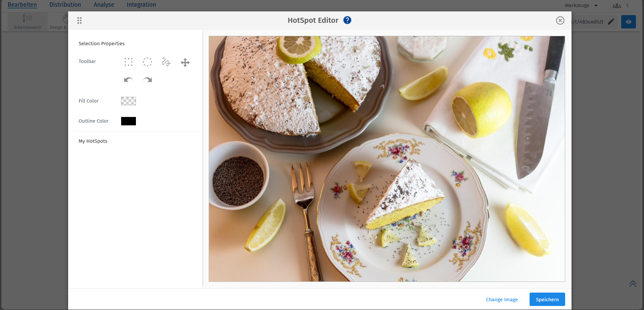The image size is (644, 310).
Task: Click Change Image link
Action: pos(502,300)
